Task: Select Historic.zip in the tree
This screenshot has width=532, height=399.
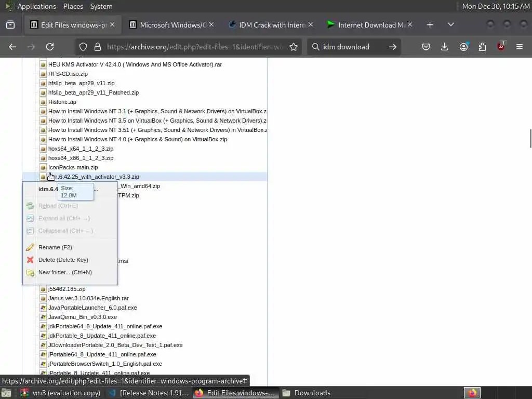Action: [x=62, y=102]
